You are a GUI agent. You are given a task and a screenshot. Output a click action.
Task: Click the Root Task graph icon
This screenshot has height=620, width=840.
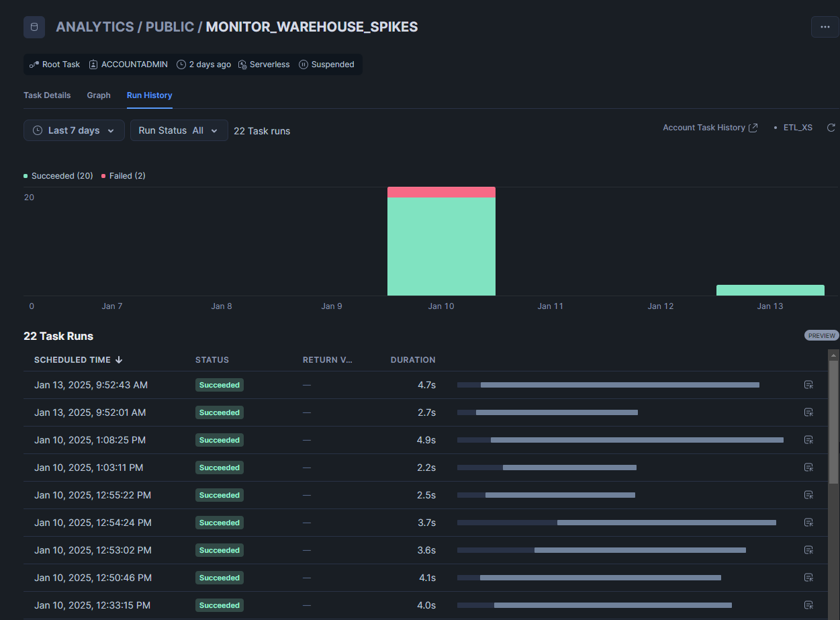click(x=34, y=64)
